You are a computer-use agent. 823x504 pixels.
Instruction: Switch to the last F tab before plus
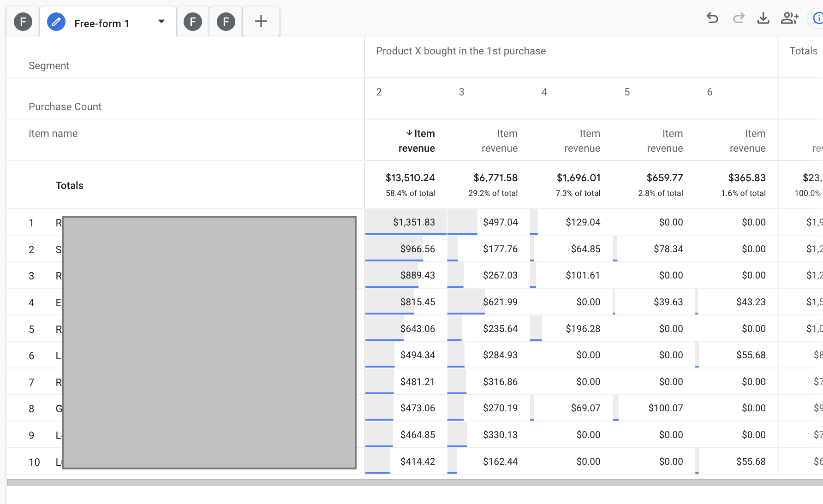tap(226, 22)
